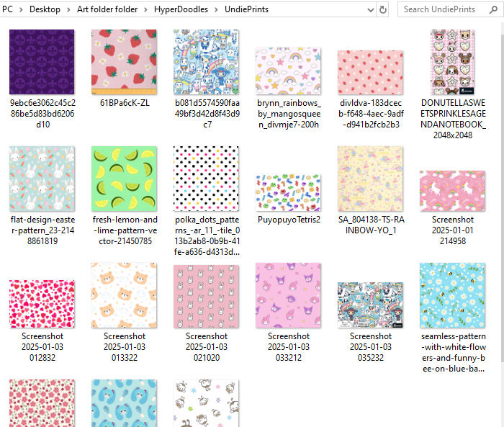The image size is (504, 427).
Task: Select the polka_dots_patterns thumbnail
Action: [206, 179]
